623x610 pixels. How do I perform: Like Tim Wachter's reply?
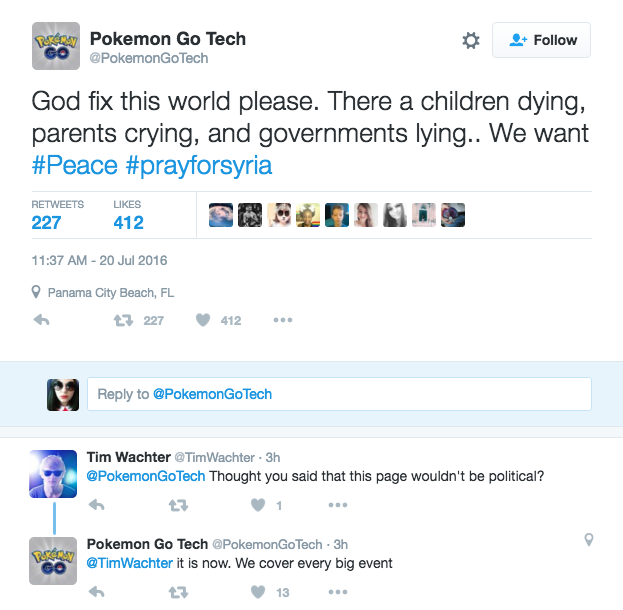(258, 505)
